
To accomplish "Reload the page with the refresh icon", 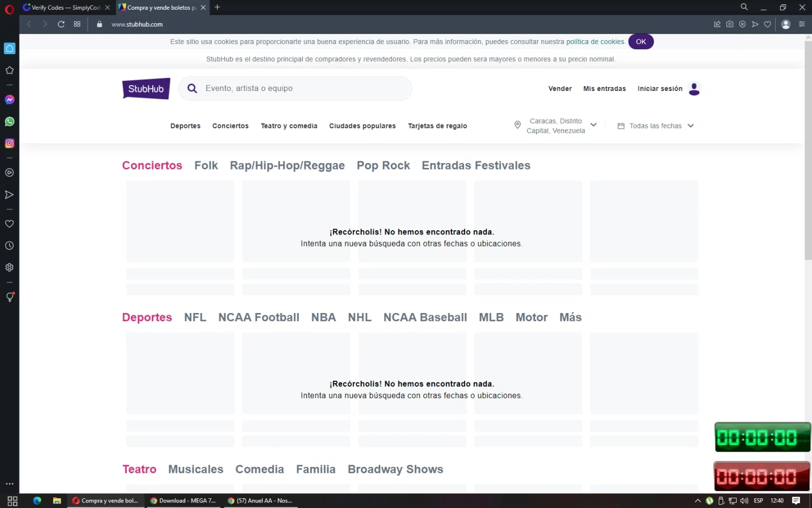I will (x=61, y=24).
